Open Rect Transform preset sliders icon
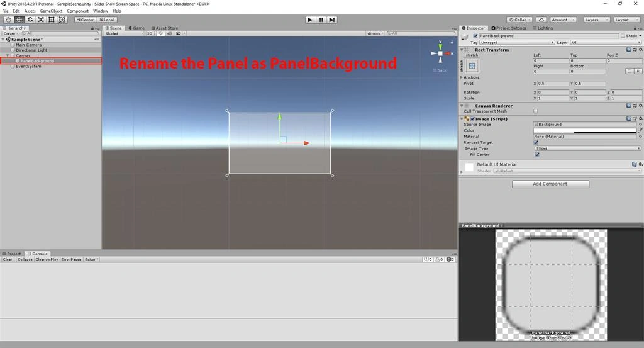 point(635,50)
